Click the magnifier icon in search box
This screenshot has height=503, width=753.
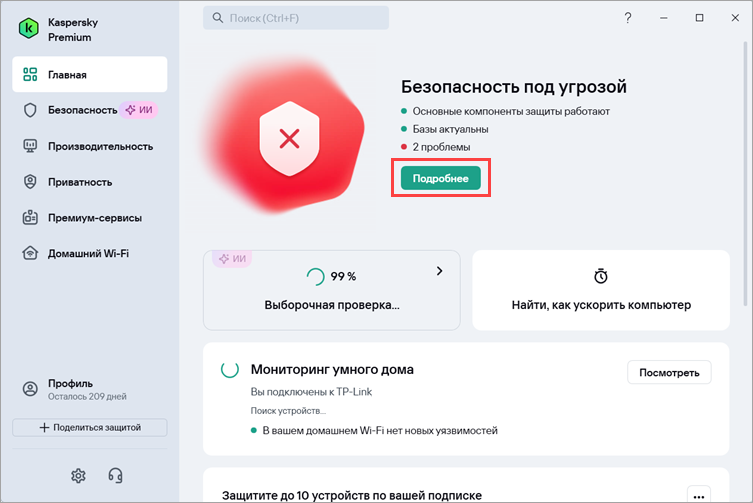click(218, 18)
